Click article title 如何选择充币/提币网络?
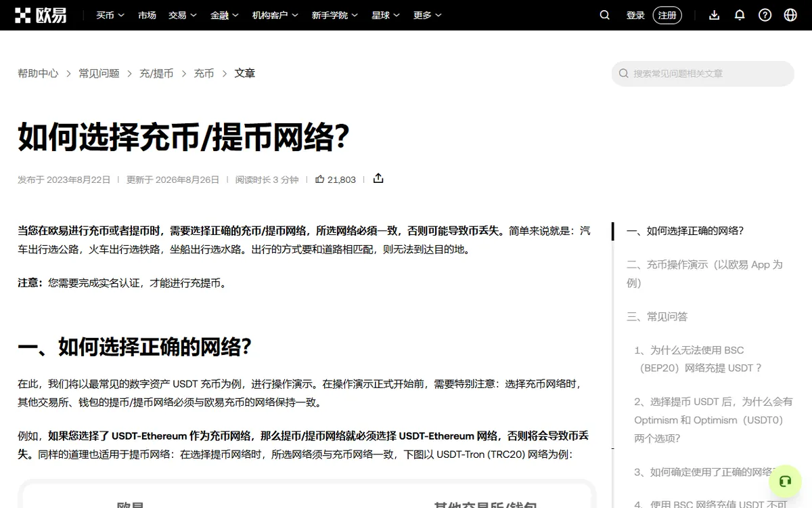The height and width of the screenshot is (508, 812). [183, 137]
